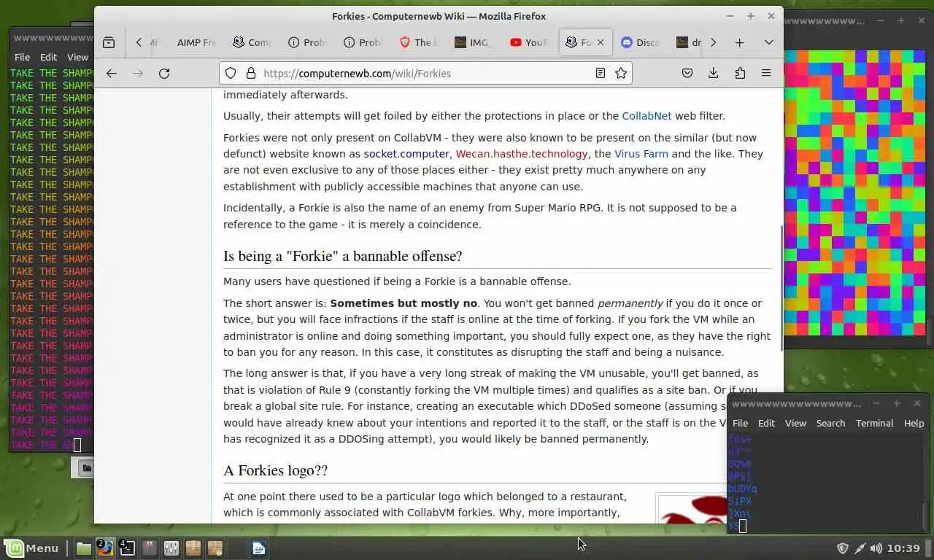Open the second package box taskbar item
Image resolution: width=934 pixels, height=560 pixels.
point(215,548)
